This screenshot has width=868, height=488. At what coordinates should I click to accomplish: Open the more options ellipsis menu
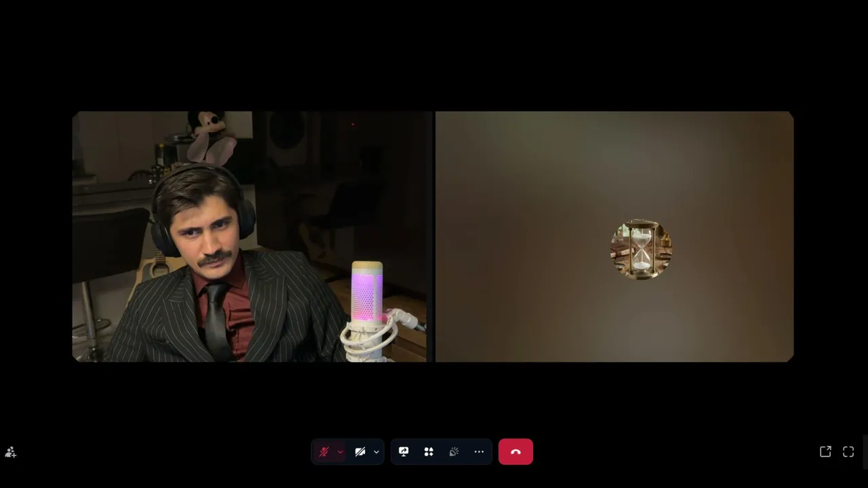tap(479, 452)
